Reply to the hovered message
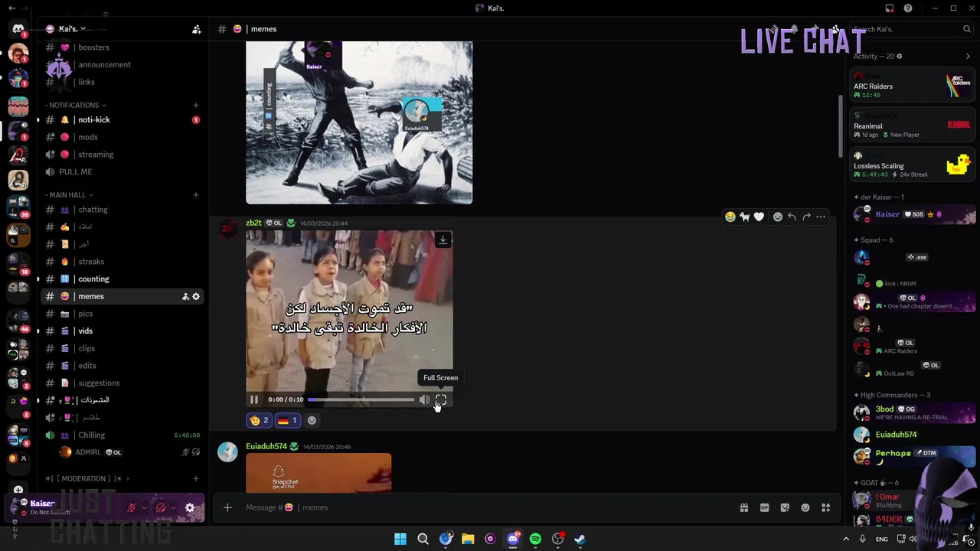 coord(792,217)
